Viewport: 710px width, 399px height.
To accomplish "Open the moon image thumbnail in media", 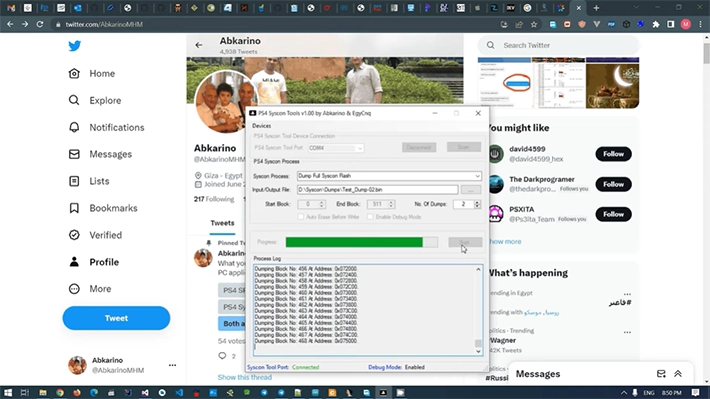I will click(x=612, y=83).
